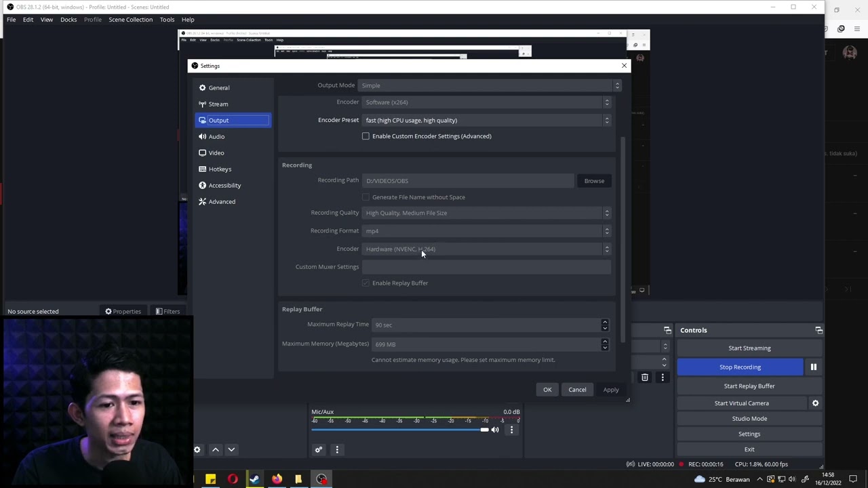
Task: Select Stream settings tab
Action: click(x=233, y=104)
